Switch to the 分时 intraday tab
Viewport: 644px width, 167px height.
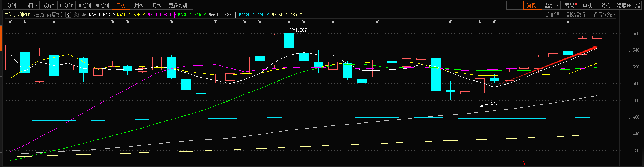tap(12, 5)
